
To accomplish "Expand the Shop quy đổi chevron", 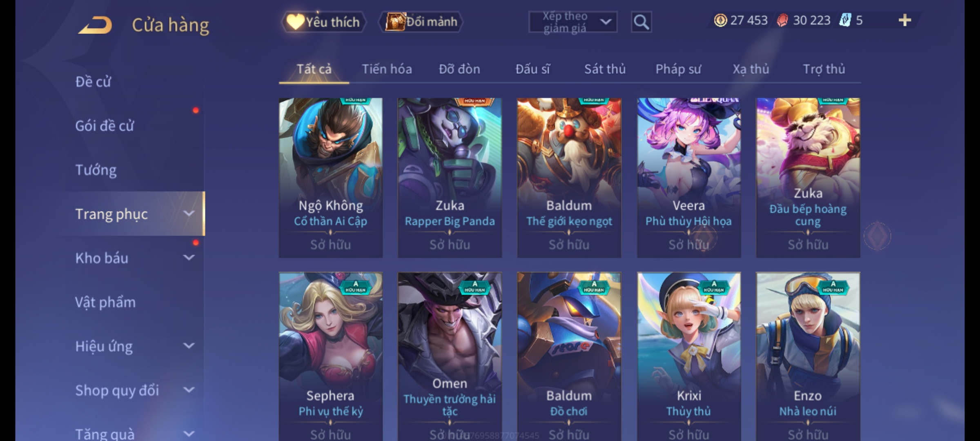I will tap(189, 390).
